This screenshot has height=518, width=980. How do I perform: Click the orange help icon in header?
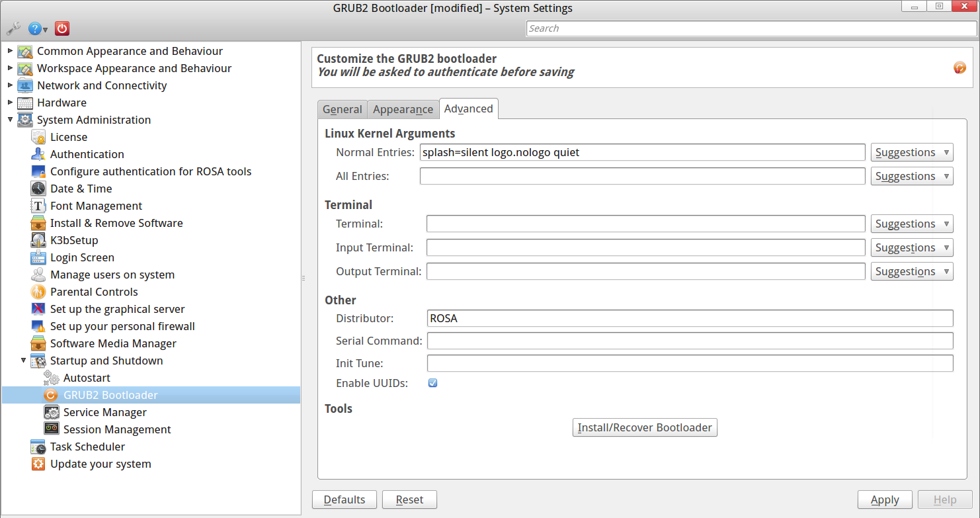point(960,67)
